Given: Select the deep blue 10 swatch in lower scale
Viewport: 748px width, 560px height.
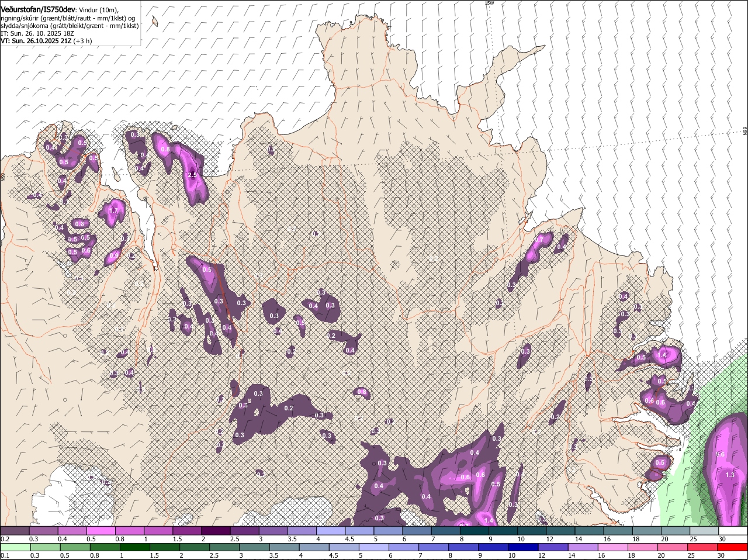Looking at the screenshot, I should point(524,547).
